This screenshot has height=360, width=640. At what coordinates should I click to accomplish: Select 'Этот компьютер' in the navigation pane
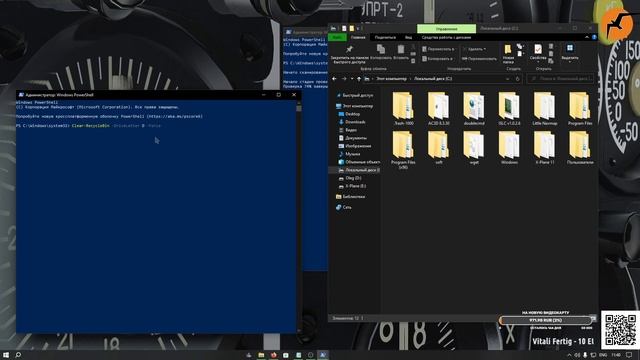tap(355, 106)
